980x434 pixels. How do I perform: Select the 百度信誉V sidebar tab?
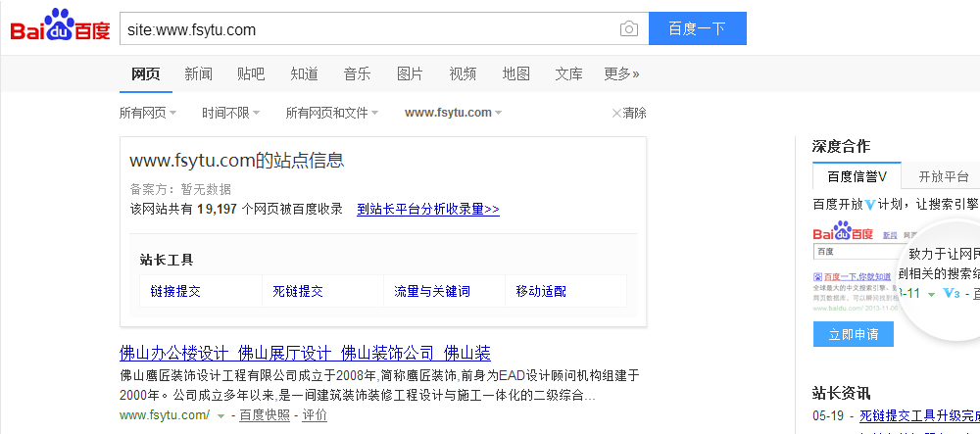(x=857, y=176)
